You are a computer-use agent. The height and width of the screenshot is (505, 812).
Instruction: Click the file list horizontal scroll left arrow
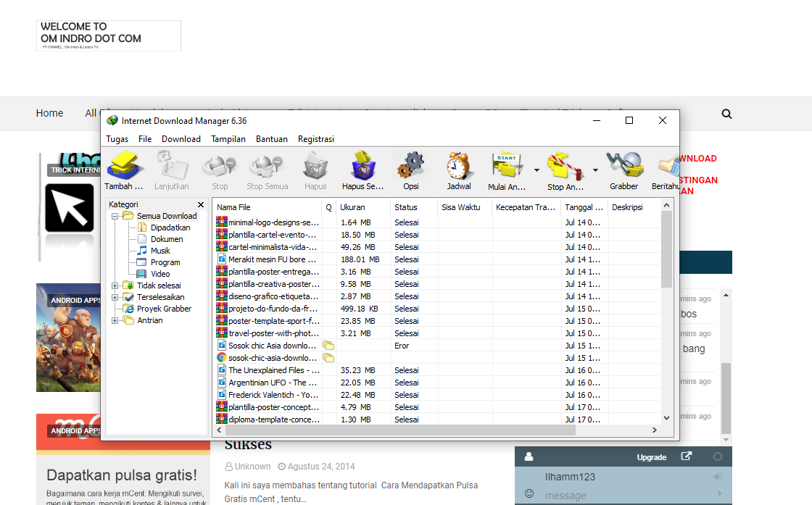(220, 430)
